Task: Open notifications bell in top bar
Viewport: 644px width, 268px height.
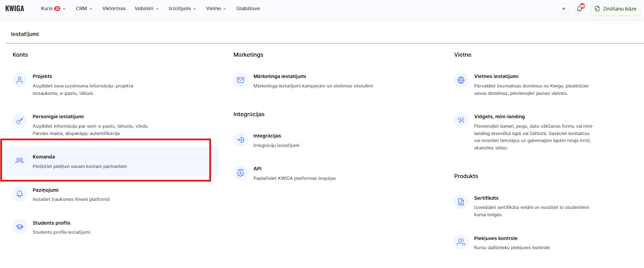Action: 579,9
